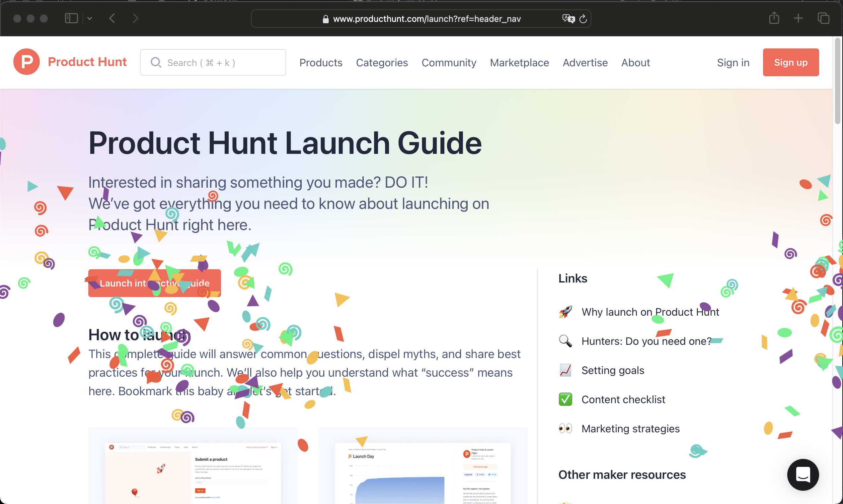This screenshot has width=843, height=504.
Task: Open the Community menu
Action: [449, 62]
